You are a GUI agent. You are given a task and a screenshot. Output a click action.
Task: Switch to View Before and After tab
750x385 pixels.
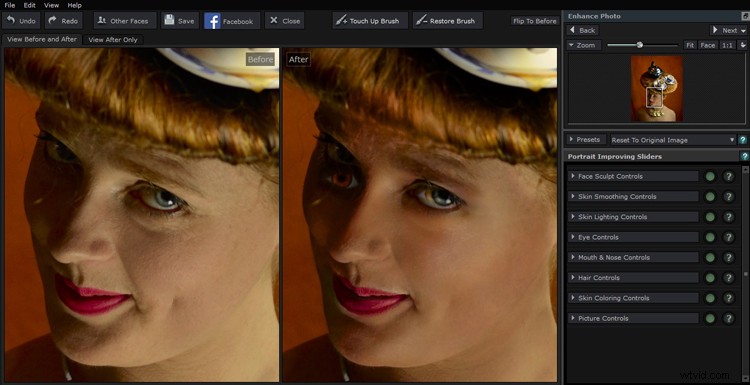(42, 39)
